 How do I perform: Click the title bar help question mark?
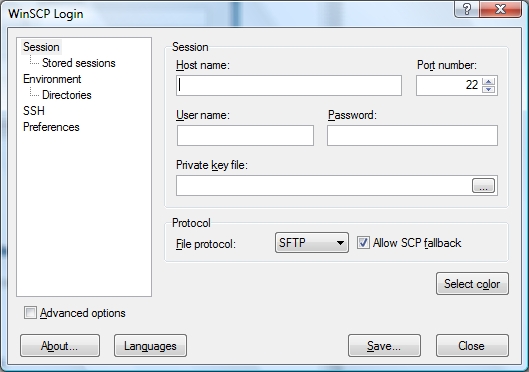[x=467, y=9]
